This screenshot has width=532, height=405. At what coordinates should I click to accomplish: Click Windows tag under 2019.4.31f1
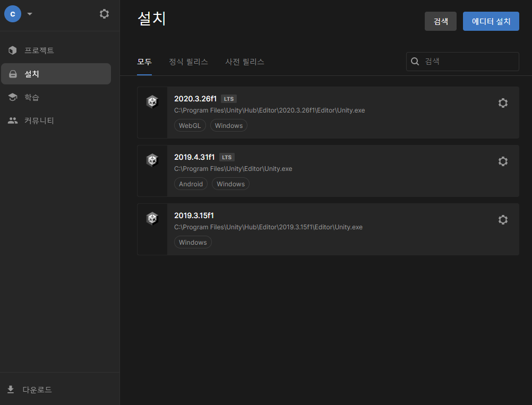click(x=231, y=184)
